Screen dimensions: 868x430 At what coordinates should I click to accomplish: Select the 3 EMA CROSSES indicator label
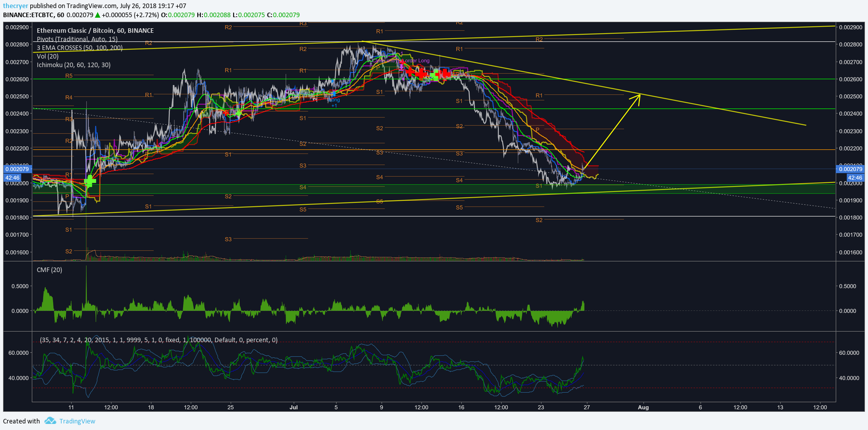(x=80, y=47)
